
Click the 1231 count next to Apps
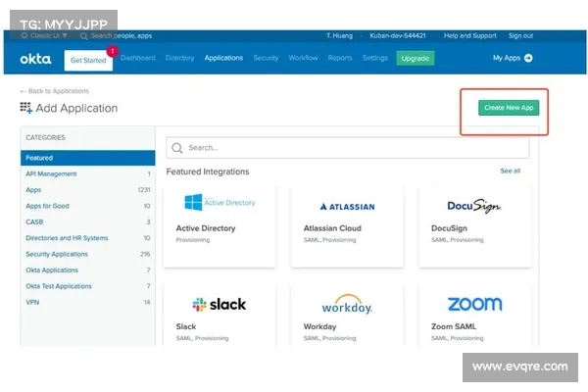tap(144, 190)
